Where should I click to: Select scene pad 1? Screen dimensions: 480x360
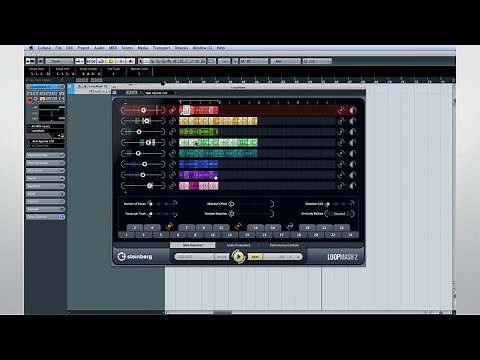pos(126,235)
